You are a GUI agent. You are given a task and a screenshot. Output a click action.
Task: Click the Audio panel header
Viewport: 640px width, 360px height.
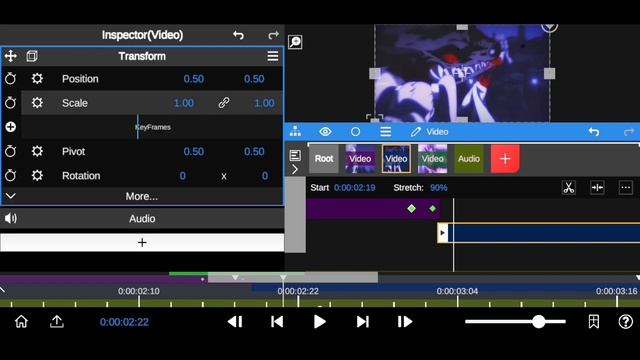pyautogui.click(x=142, y=219)
